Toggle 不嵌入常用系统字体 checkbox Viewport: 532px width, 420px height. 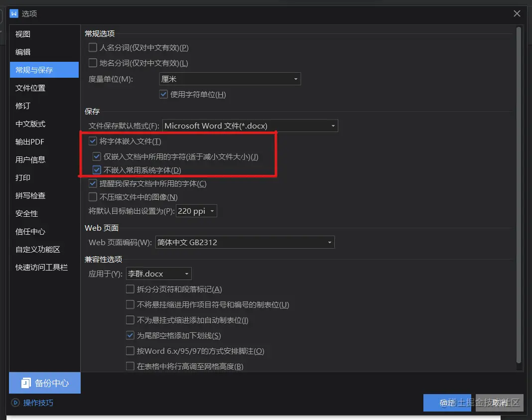click(97, 169)
